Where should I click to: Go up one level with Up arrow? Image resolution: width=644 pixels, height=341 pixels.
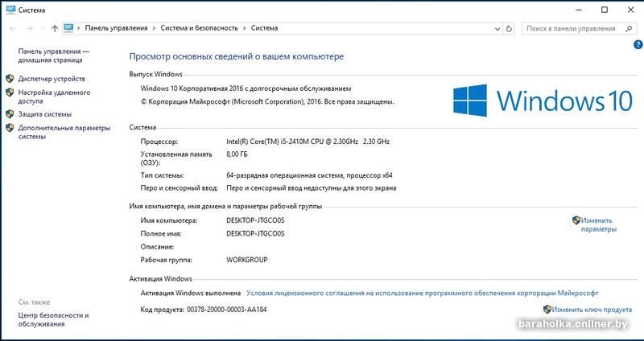(55, 28)
